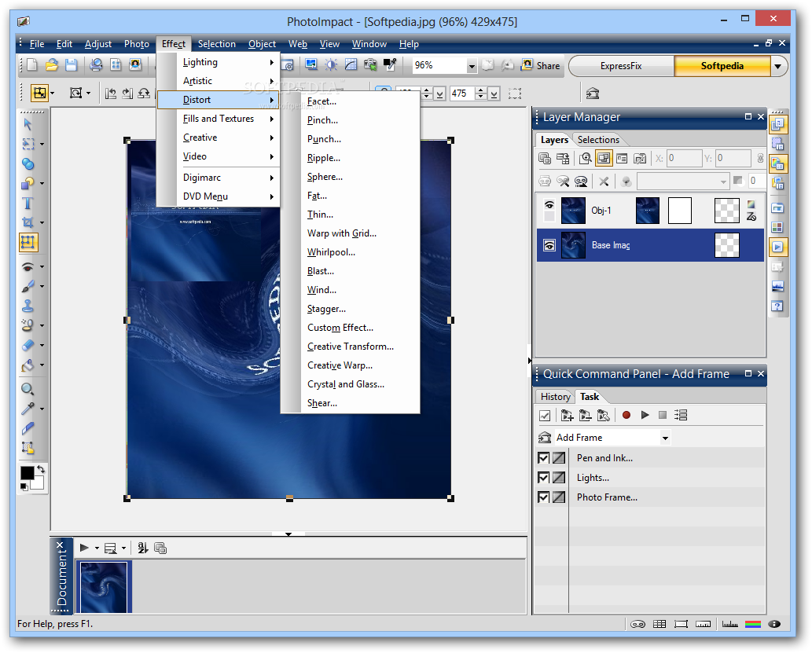This screenshot has height=653, width=812.
Task: Choose Creative Transform effect
Action: (x=350, y=347)
